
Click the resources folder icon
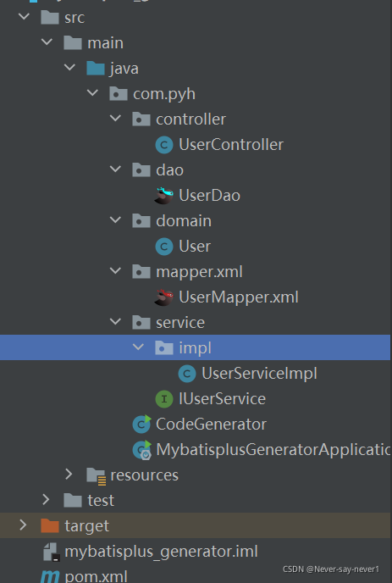click(x=97, y=476)
